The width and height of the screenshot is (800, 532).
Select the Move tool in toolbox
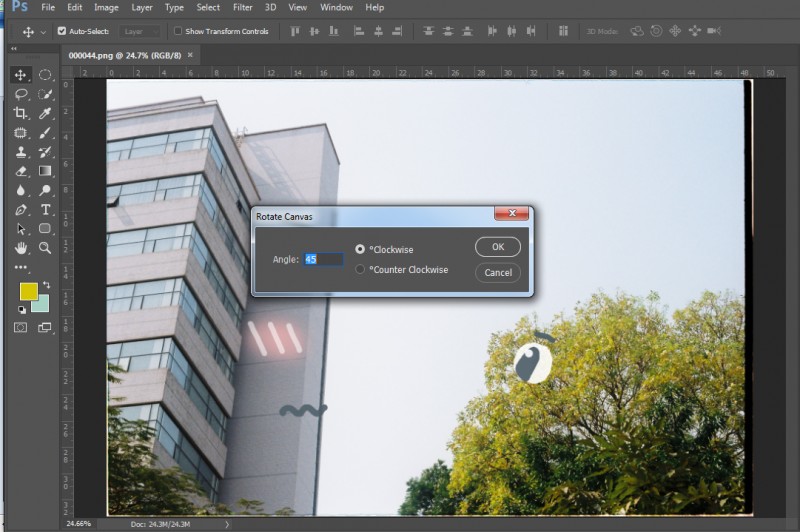point(20,75)
